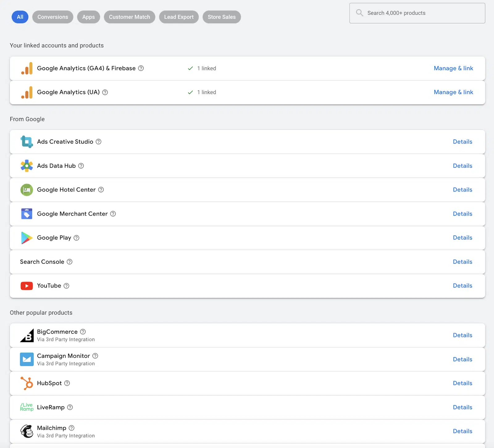Click the YouTube icon

pos(27,286)
